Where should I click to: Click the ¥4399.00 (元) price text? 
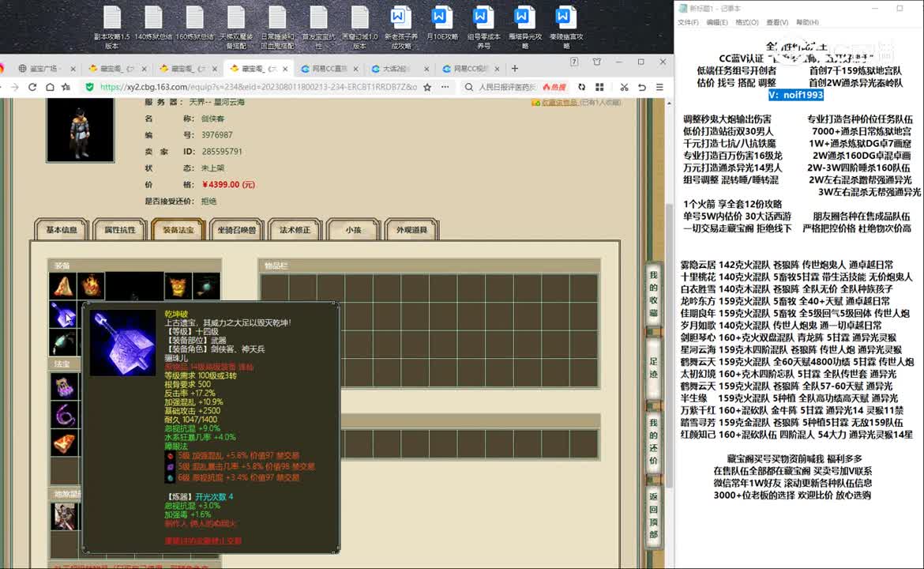pyautogui.click(x=228, y=185)
